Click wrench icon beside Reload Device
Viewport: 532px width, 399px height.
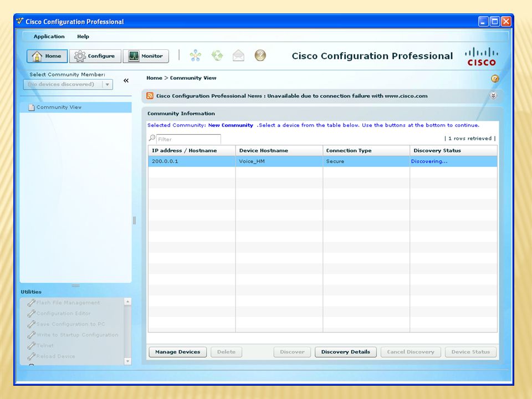point(31,356)
